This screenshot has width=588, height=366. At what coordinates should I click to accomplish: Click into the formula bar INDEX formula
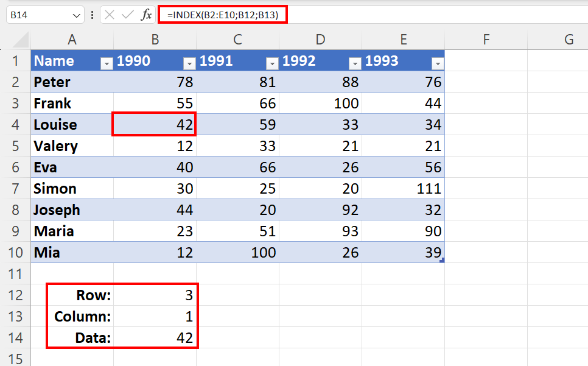(223, 15)
